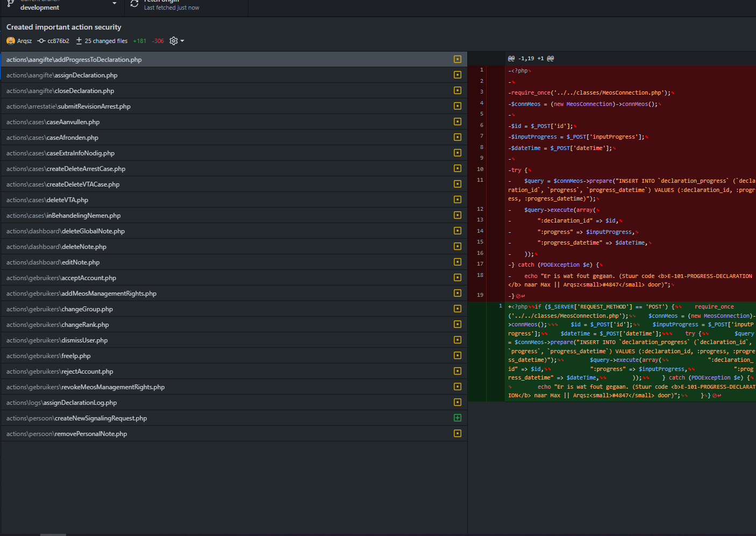Click modified icon beside removePersonalNote.php
756x536 pixels.
(x=457, y=433)
